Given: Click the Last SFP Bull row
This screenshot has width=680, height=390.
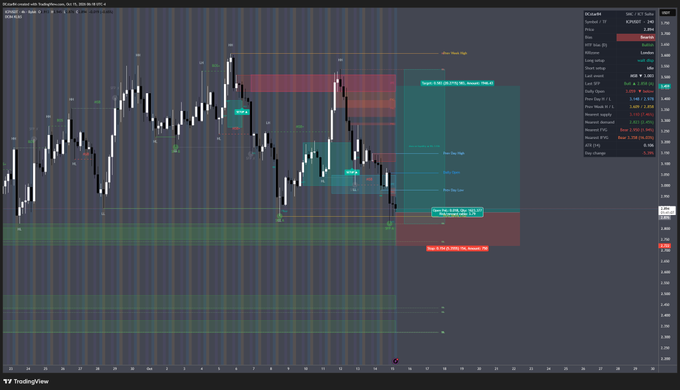Looking at the screenshot, I should pyautogui.click(x=619, y=83).
